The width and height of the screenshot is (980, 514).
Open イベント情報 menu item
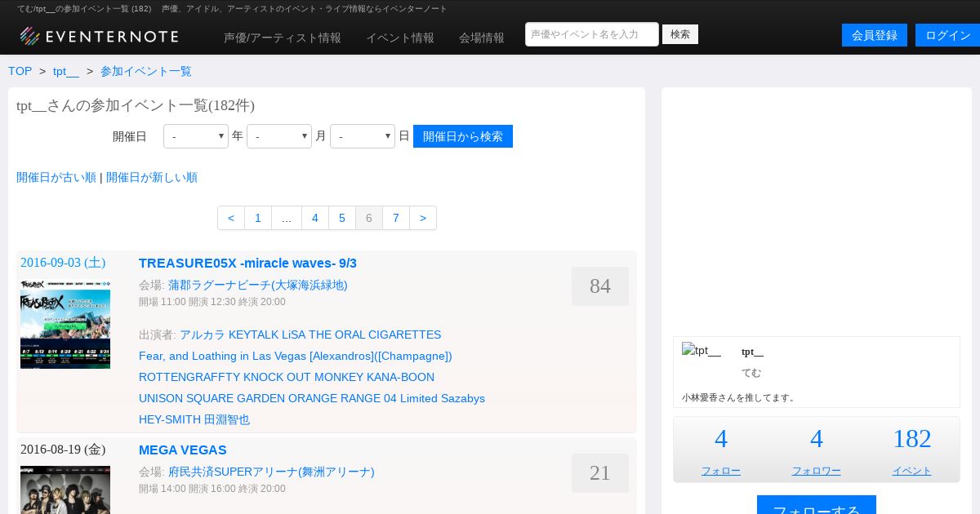(400, 38)
